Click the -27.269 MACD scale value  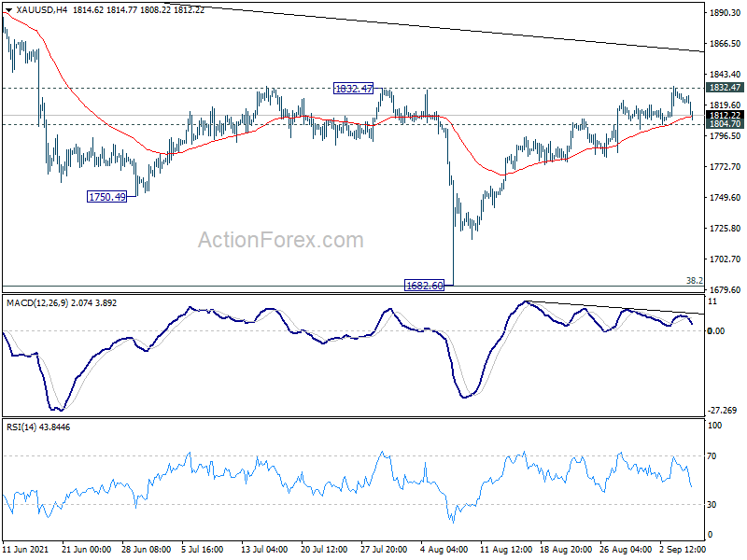723,410
